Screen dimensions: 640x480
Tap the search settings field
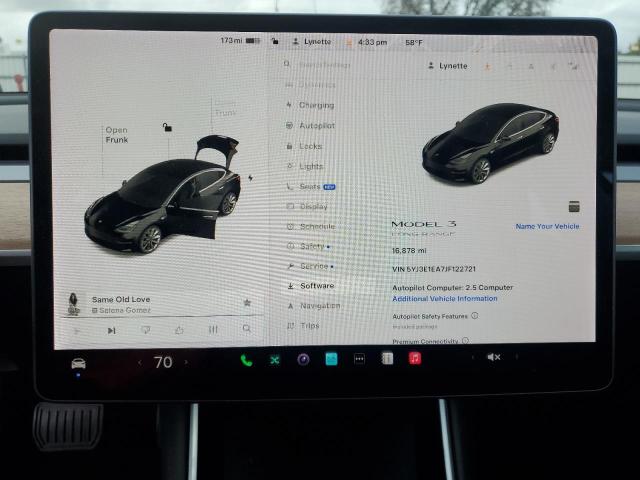coord(340,64)
